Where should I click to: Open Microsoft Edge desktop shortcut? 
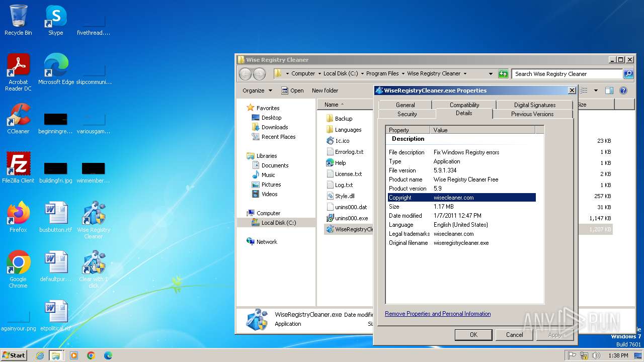(x=56, y=69)
